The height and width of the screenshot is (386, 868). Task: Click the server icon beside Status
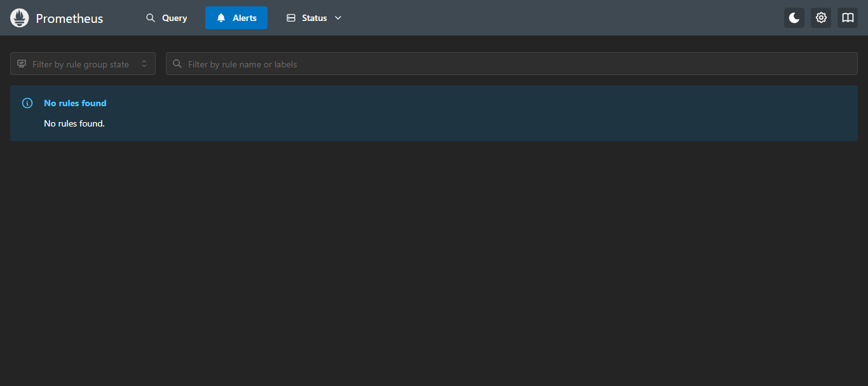pos(291,18)
